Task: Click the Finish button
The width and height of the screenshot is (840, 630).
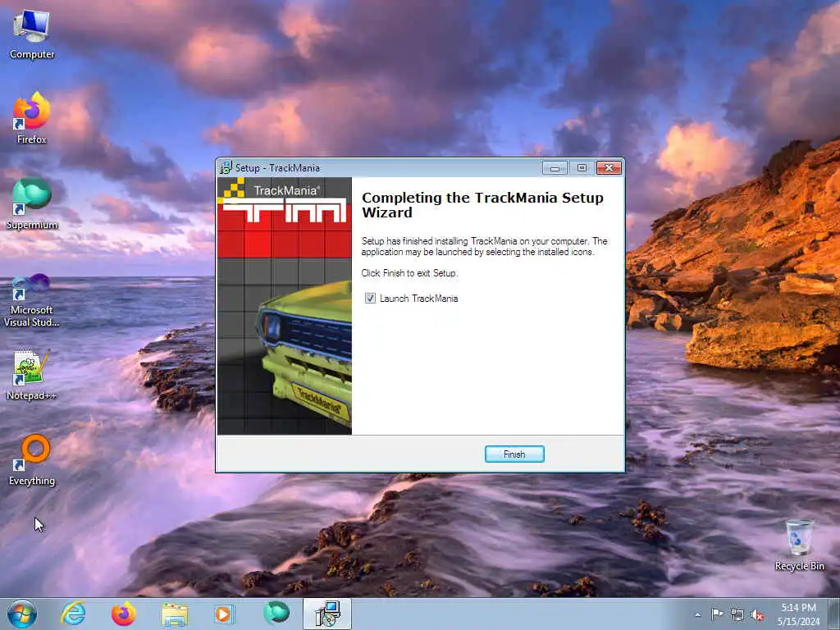Action: pyautogui.click(x=514, y=454)
